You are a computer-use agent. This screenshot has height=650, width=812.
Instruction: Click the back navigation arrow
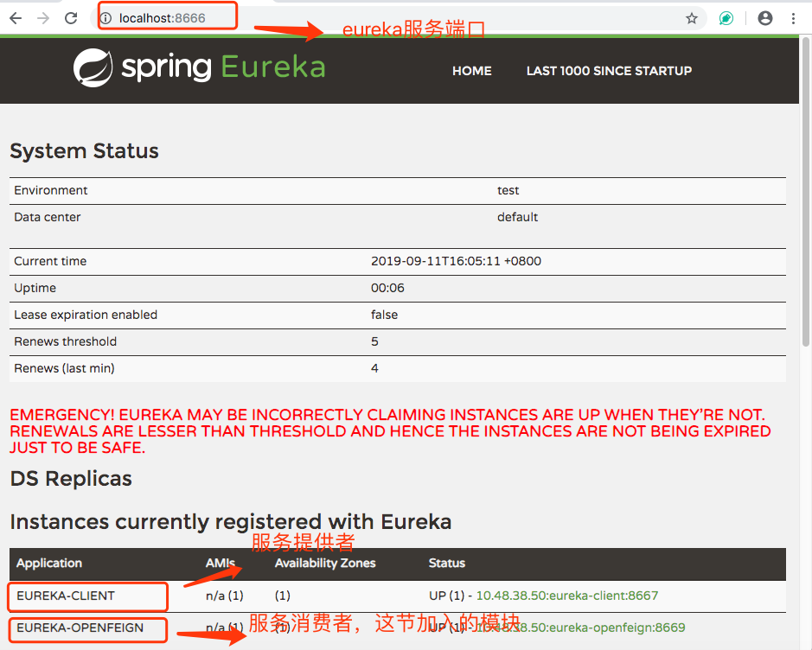tap(16, 16)
